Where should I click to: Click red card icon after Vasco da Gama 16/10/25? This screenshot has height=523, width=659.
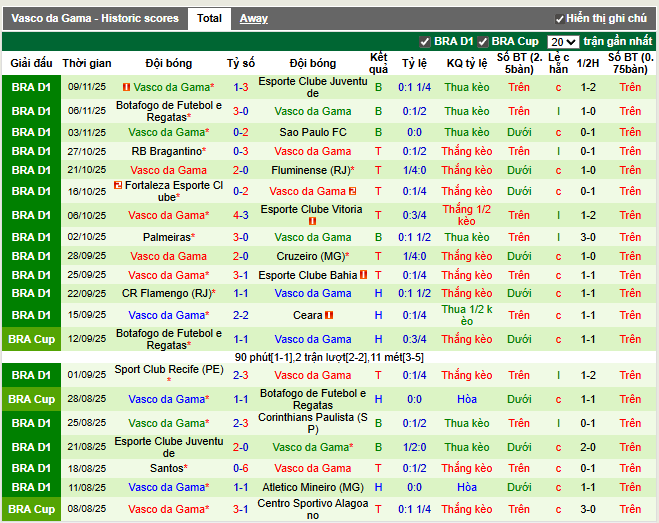click(352, 191)
